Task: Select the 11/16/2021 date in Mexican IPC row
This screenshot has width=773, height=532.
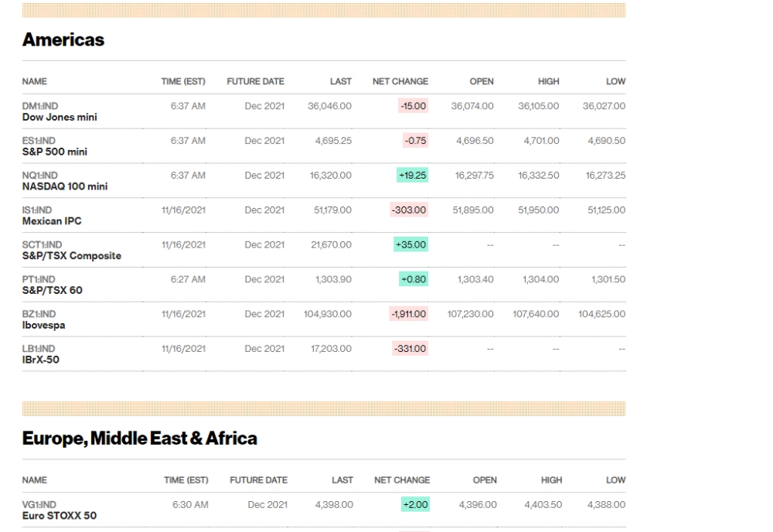Action: tap(183, 210)
